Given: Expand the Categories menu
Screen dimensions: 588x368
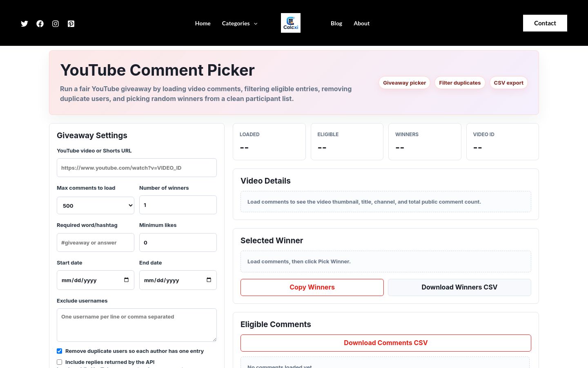Looking at the screenshot, I should coord(240,23).
